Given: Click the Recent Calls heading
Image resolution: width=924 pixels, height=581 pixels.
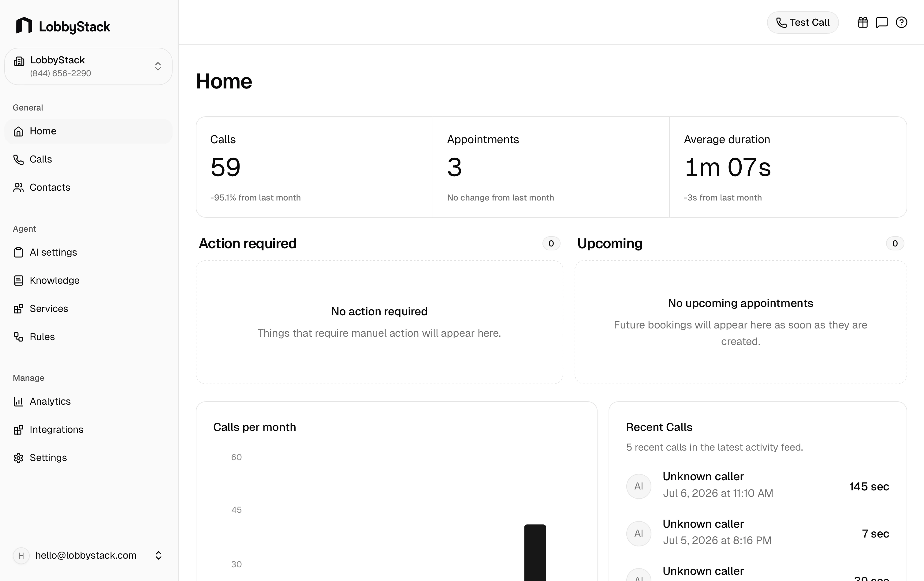Looking at the screenshot, I should 659,427.
